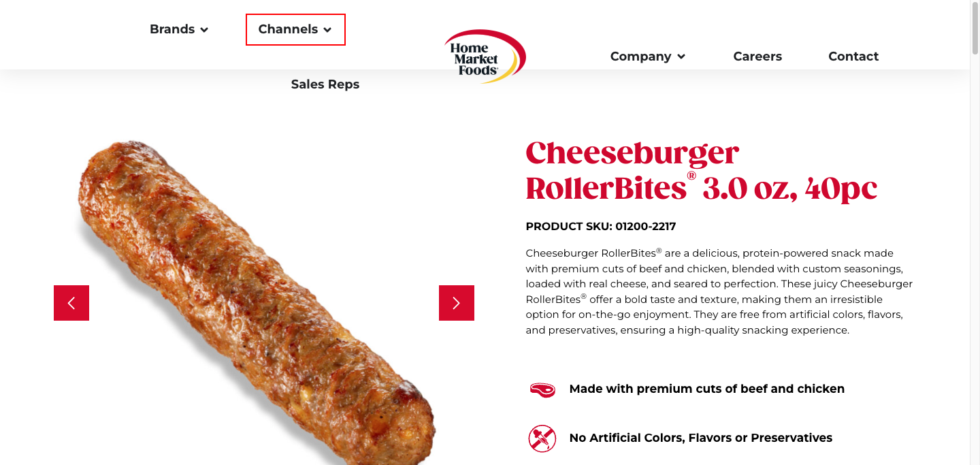The image size is (980, 465).
Task: Click the red steak icon
Action: point(542,389)
